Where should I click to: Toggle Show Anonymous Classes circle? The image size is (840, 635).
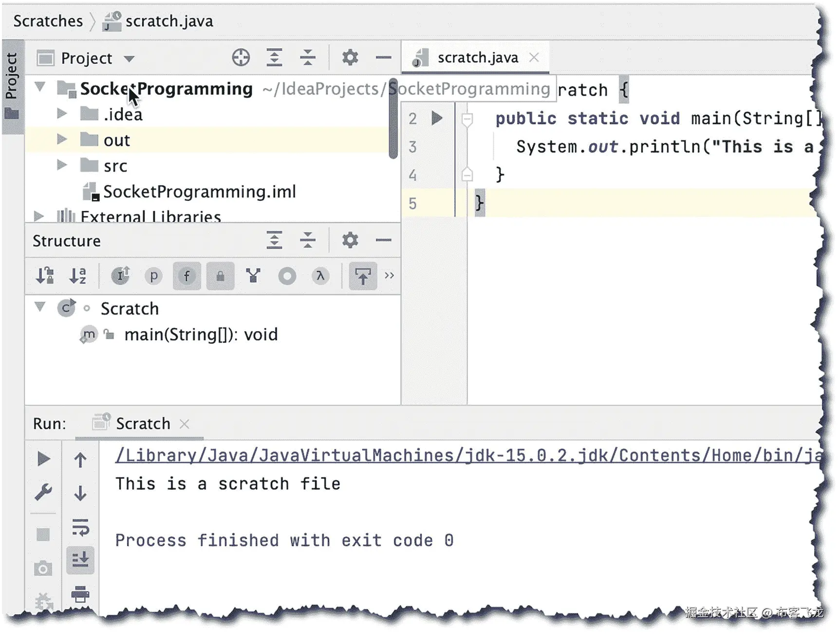point(287,276)
